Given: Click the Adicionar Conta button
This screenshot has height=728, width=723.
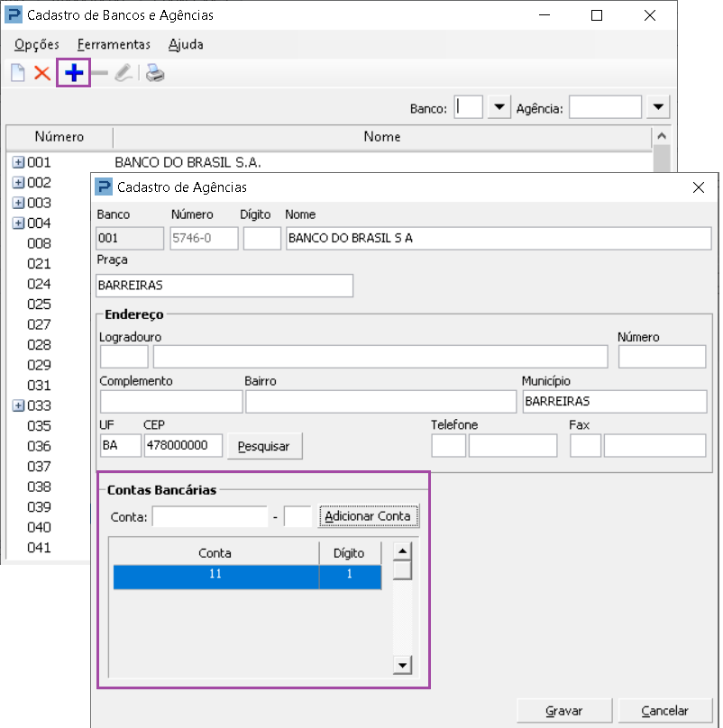Looking at the screenshot, I should [369, 516].
